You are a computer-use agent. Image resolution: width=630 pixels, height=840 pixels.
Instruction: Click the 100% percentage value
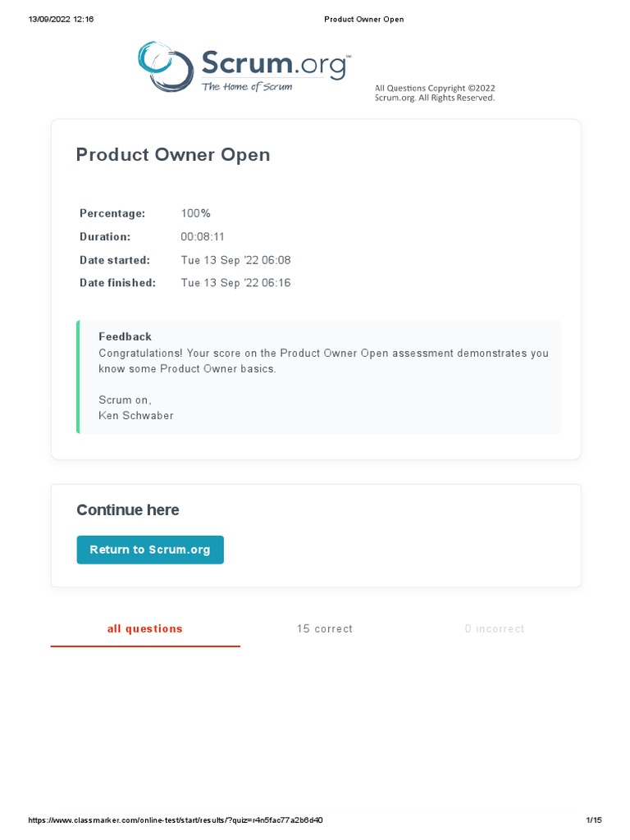click(x=196, y=213)
